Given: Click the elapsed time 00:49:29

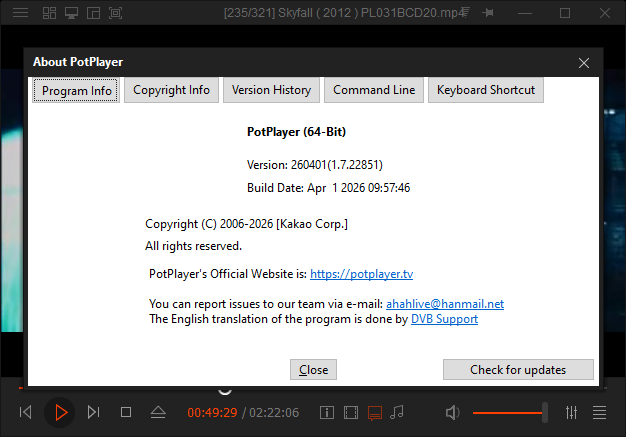Looking at the screenshot, I should [212, 412].
